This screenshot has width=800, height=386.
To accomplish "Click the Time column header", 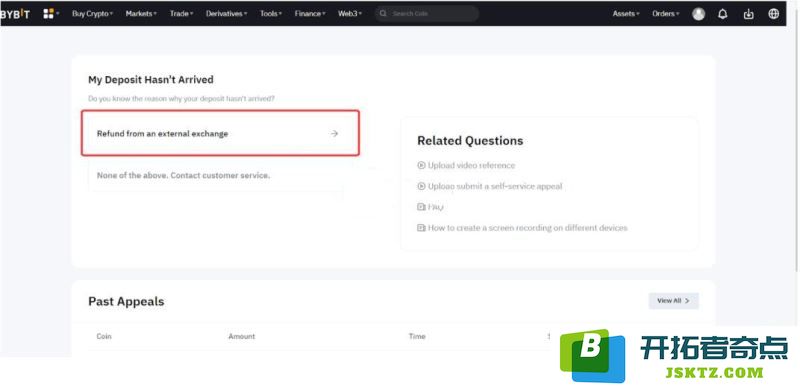I will click(417, 336).
